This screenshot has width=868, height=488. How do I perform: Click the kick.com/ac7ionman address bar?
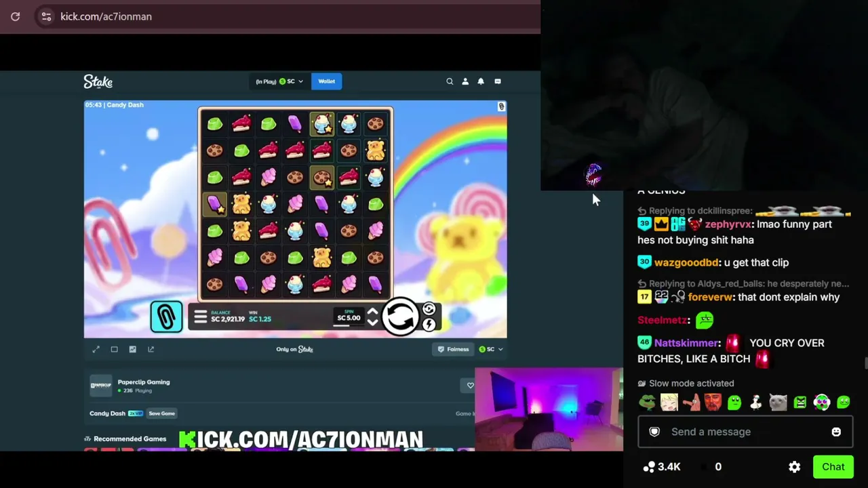[106, 16]
